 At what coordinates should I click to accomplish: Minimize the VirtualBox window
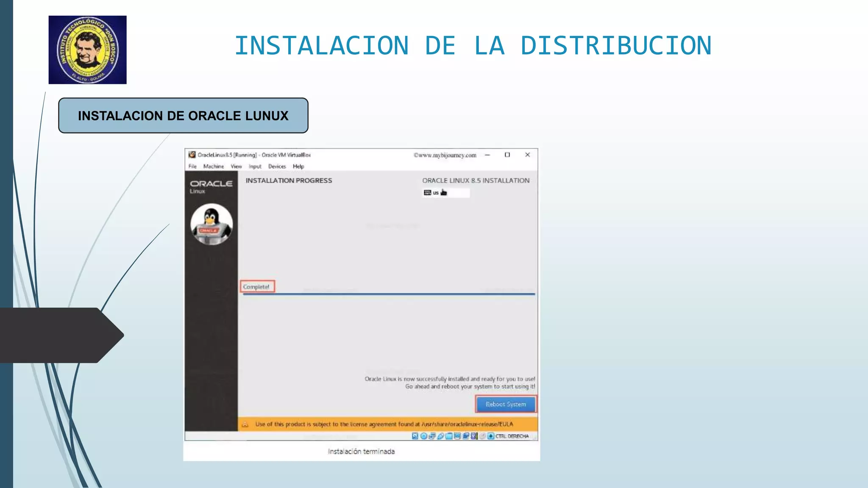coord(487,155)
